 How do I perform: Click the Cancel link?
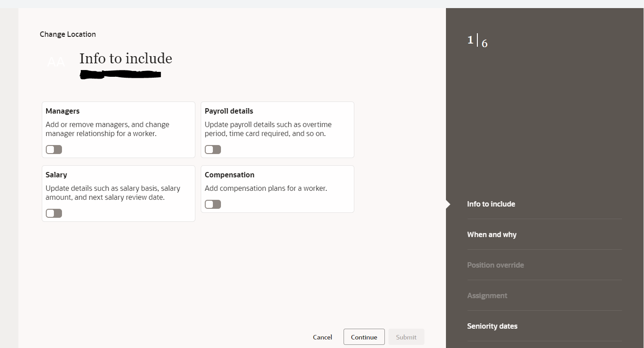click(x=322, y=337)
